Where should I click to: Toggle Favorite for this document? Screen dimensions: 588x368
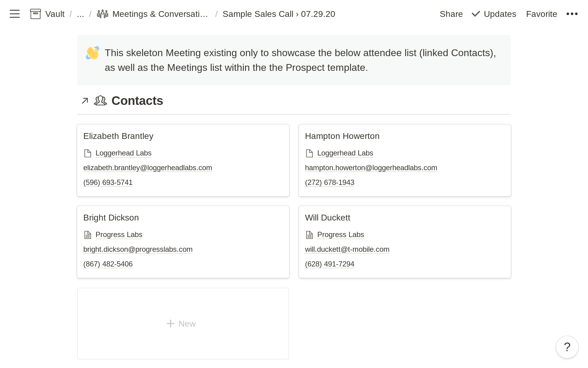point(541,14)
